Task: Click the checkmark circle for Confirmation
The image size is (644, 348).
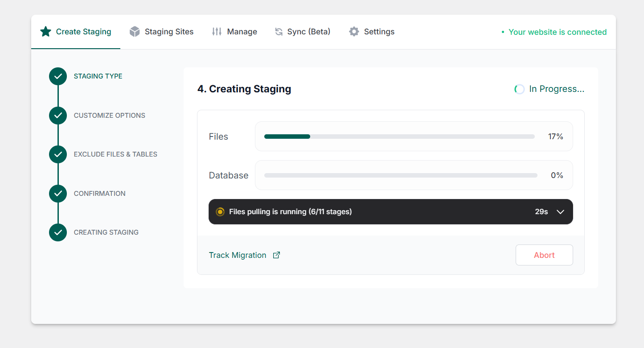Action: point(58,194)
